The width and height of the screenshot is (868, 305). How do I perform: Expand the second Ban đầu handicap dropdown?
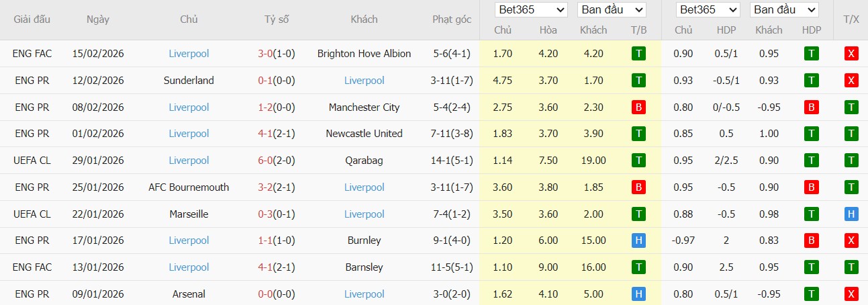click(785, 10)
